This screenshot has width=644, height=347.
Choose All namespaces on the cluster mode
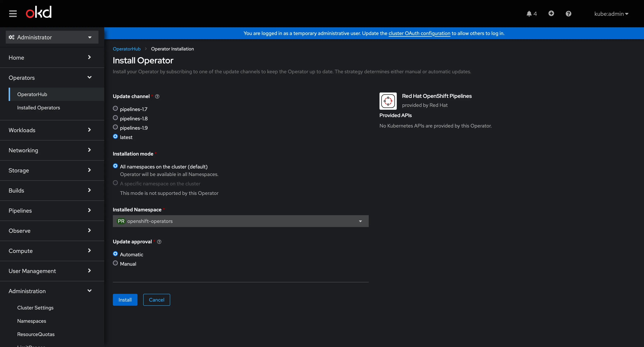(x=115, y=166)
